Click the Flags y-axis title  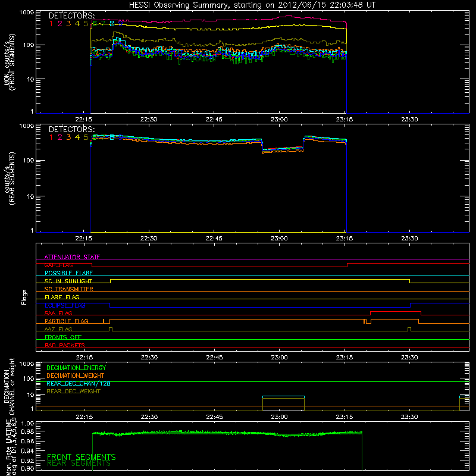(x=24, y=297)
